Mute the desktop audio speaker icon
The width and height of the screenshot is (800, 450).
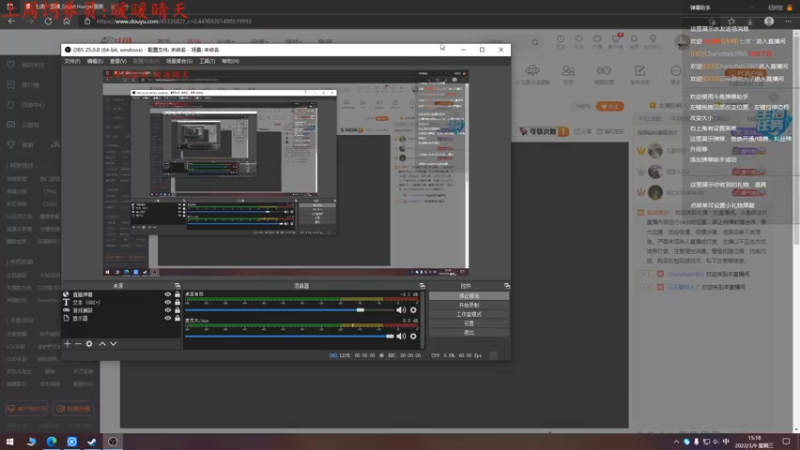(x=401, y=310)
